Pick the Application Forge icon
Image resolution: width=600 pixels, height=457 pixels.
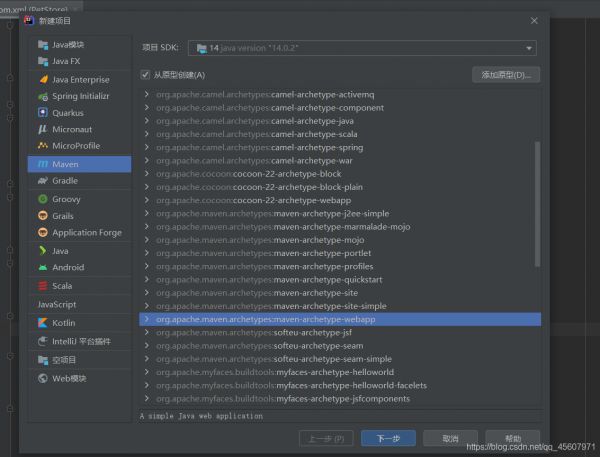[x=43, y=232]
